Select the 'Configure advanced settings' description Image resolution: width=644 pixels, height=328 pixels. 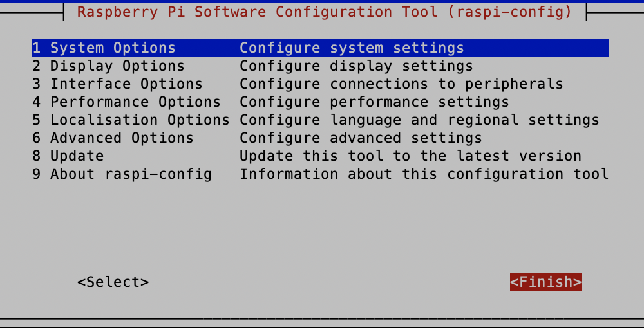(361, 138)
